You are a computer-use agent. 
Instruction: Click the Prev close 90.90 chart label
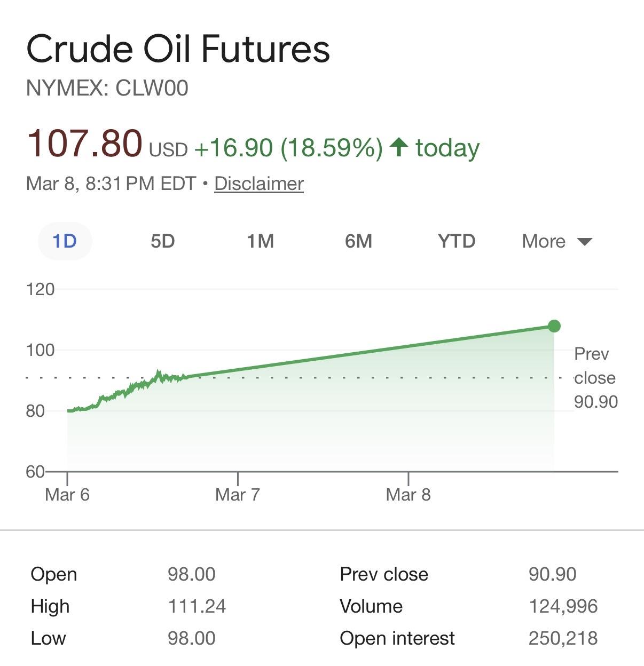(x=595, y=378)
